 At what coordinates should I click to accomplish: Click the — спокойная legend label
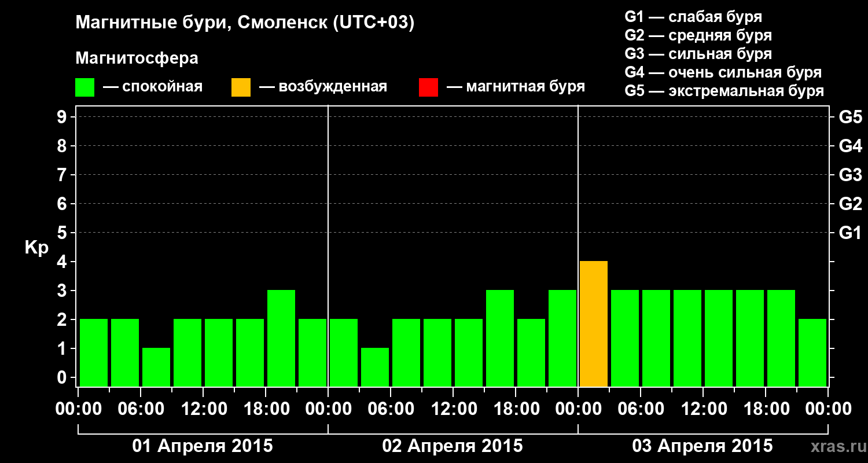click(153, 87)
